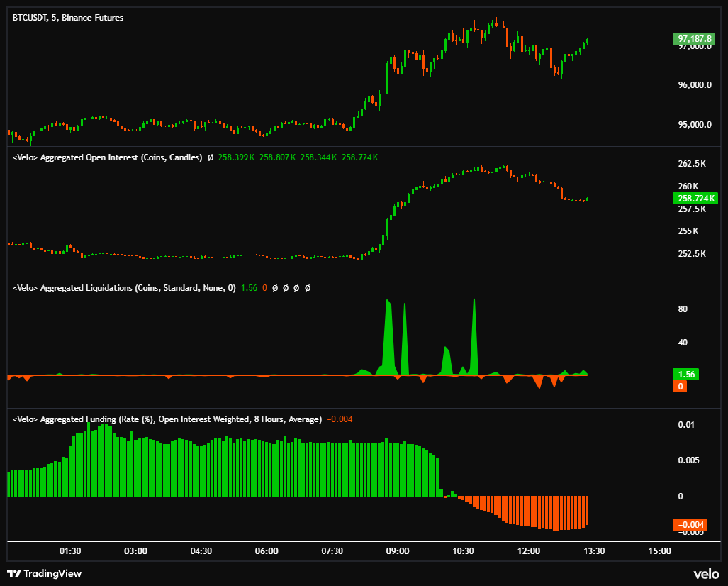Click the 12:00 time axis label
728x586 pixels.
[528, 551]
